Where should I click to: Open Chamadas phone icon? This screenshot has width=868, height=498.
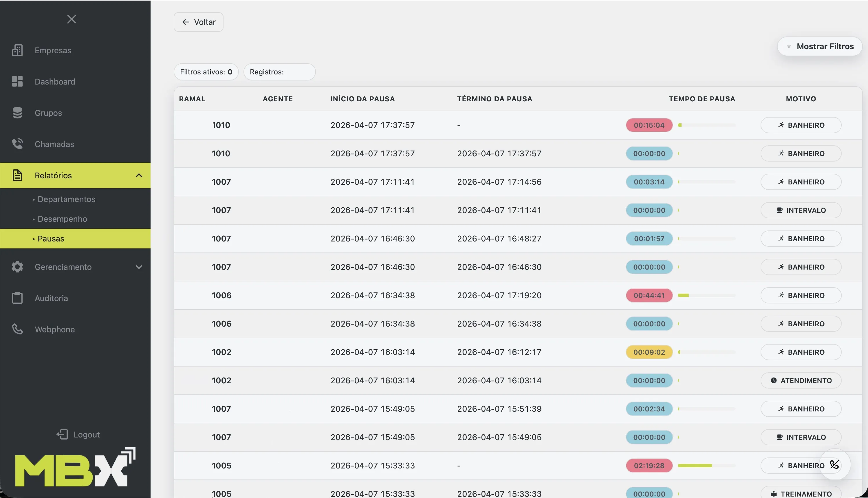17,144
